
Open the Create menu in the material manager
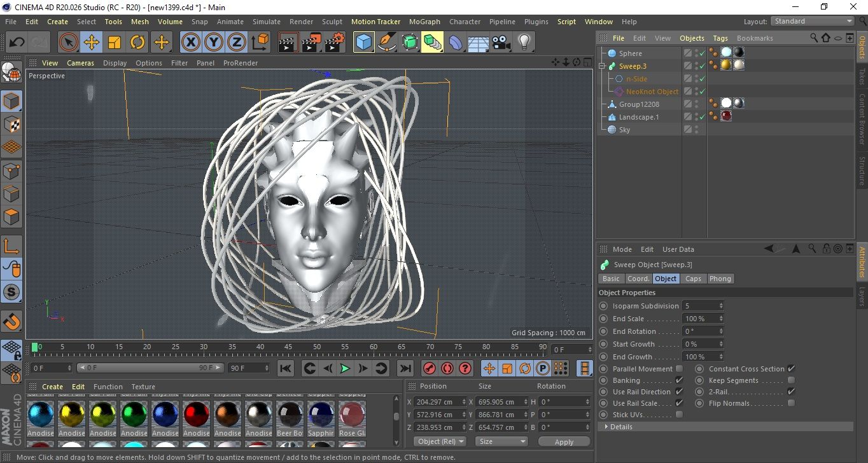[53, 387]
